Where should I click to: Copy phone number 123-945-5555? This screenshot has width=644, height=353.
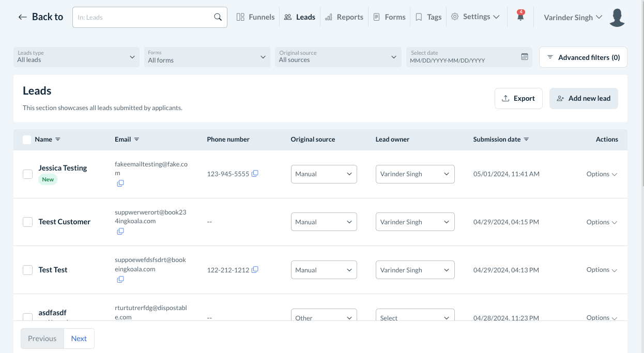tap(255, 174)
